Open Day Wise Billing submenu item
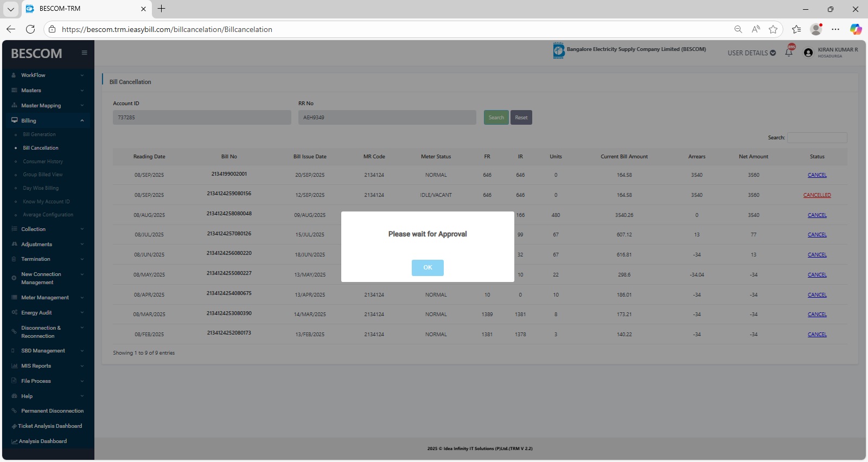 pyautogui.click(x=41, y=188)
